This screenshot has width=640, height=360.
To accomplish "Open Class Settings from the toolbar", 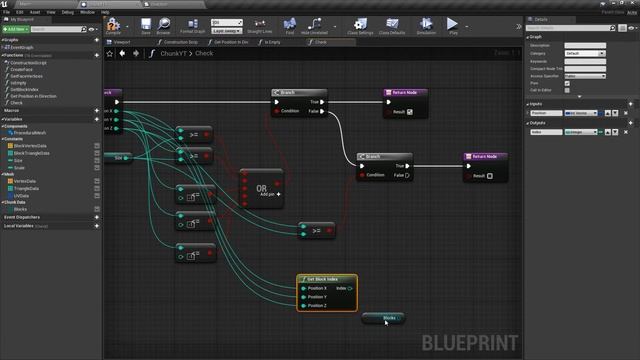I will click(360, 26).
